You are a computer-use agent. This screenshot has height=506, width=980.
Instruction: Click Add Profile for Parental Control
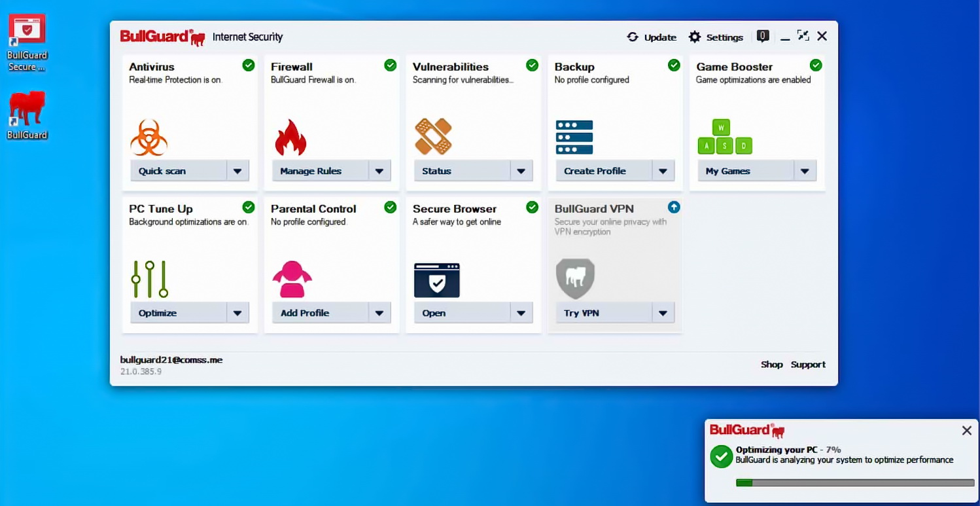point(321,313)
